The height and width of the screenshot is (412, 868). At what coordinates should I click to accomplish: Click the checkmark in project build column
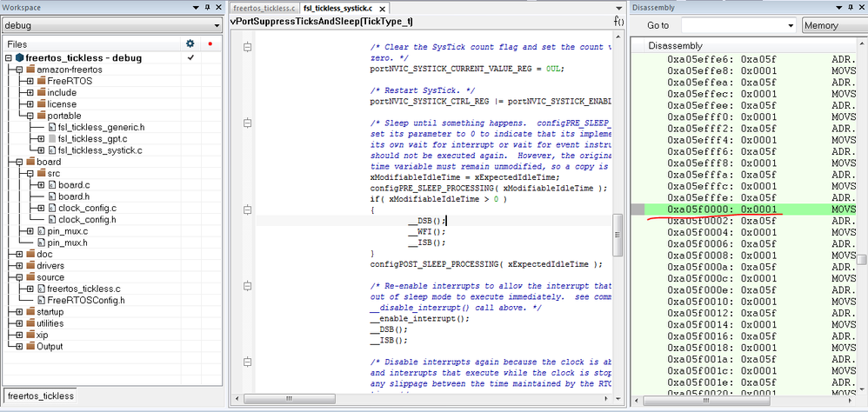point(190,57)
